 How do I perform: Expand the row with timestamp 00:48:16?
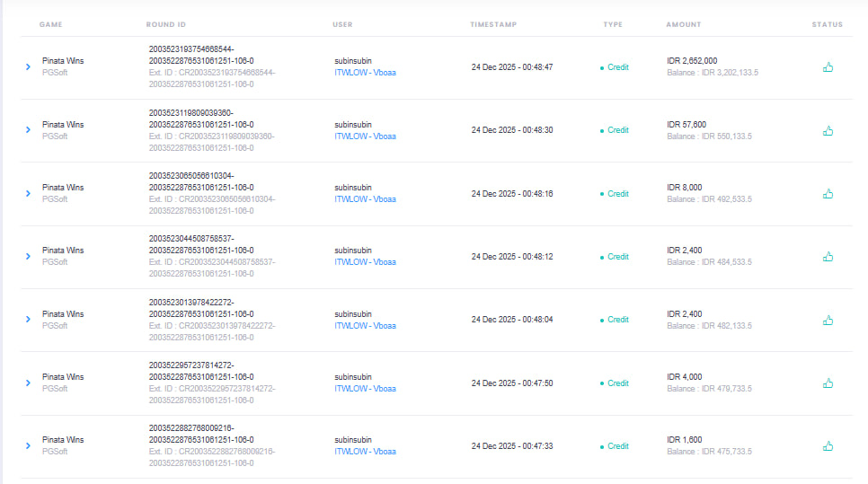(28, 193)
